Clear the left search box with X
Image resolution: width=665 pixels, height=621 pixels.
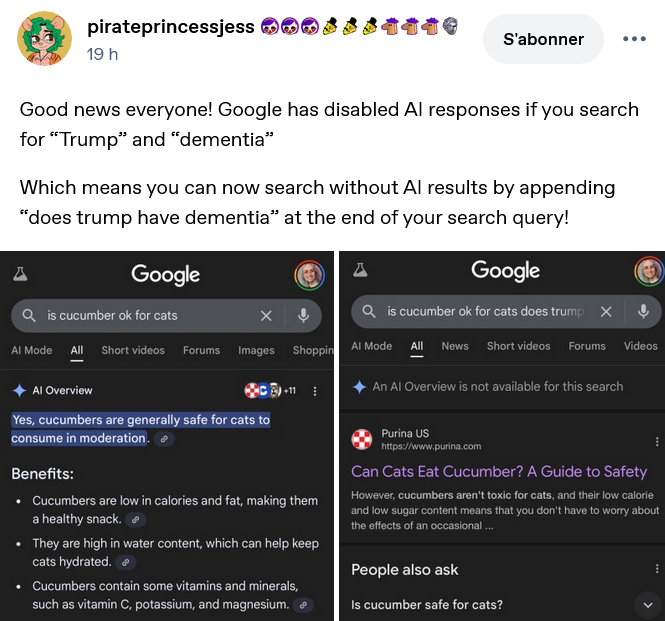tap(266, 315)
